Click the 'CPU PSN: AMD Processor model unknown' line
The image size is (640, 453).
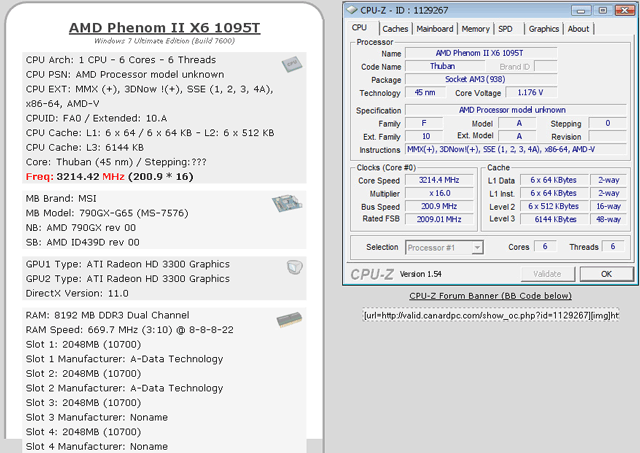point(125,74)
